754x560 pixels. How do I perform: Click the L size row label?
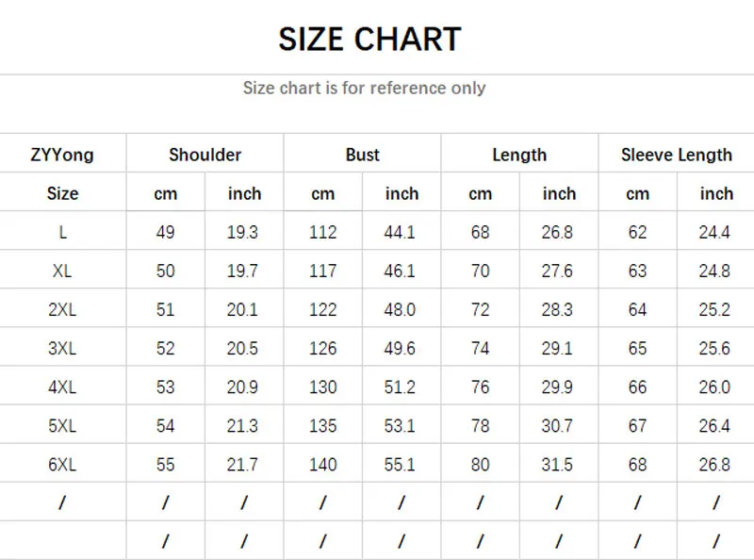[62, 232]
